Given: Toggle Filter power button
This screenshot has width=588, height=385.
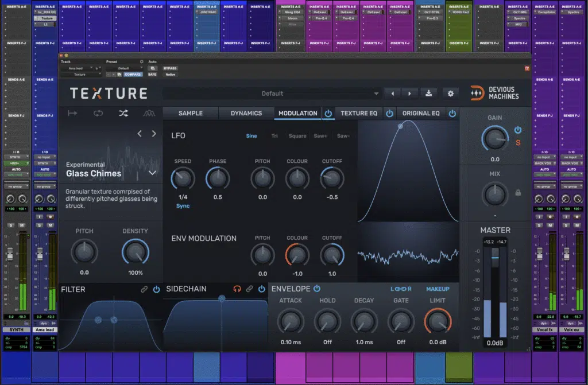Looking at the screenshot, I should (156, 289).
